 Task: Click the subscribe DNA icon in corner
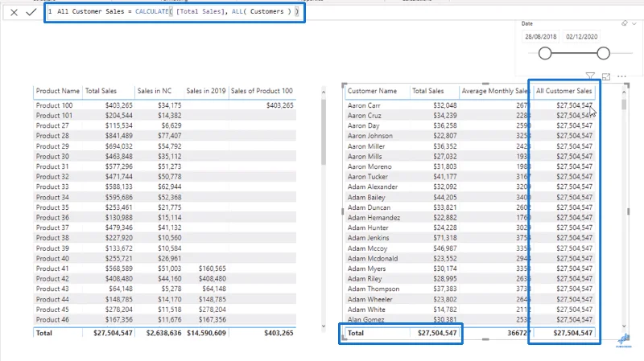pyautogui.click(x=623, y=340)
